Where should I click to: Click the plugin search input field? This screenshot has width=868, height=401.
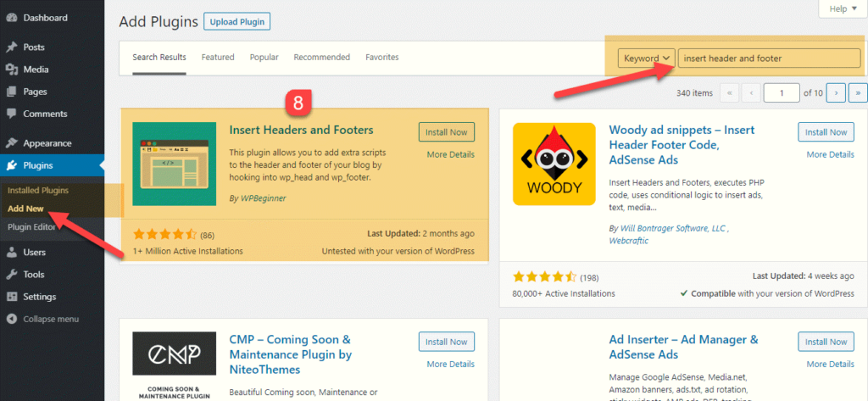[770, 58]
